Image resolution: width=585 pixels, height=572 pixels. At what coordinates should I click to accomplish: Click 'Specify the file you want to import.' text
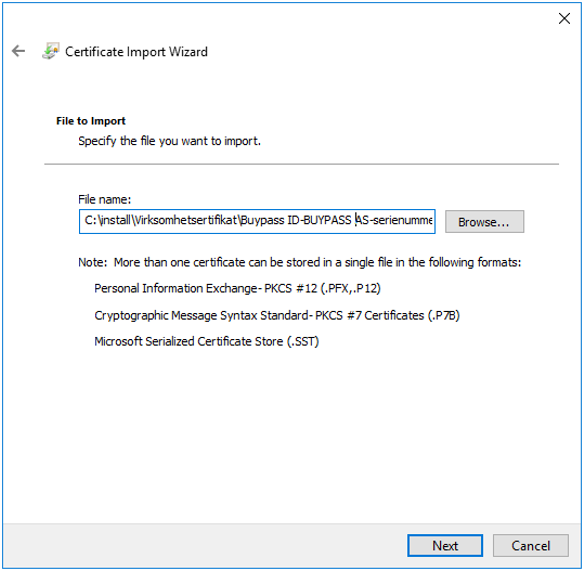169,141
